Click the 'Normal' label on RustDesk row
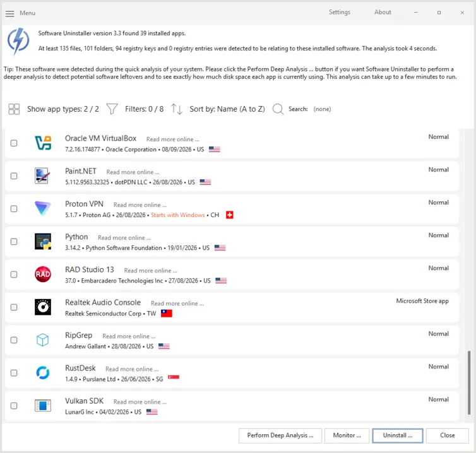476x453 pixels. [438, 367]
